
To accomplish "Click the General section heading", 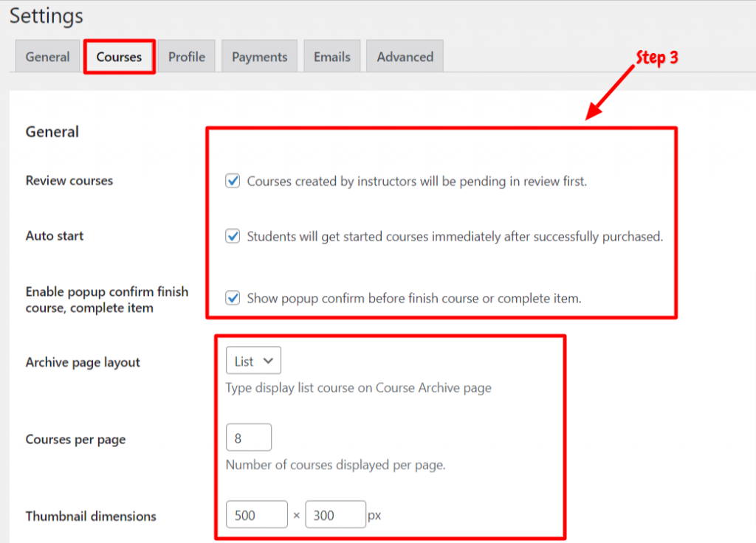I will [52, 131].
